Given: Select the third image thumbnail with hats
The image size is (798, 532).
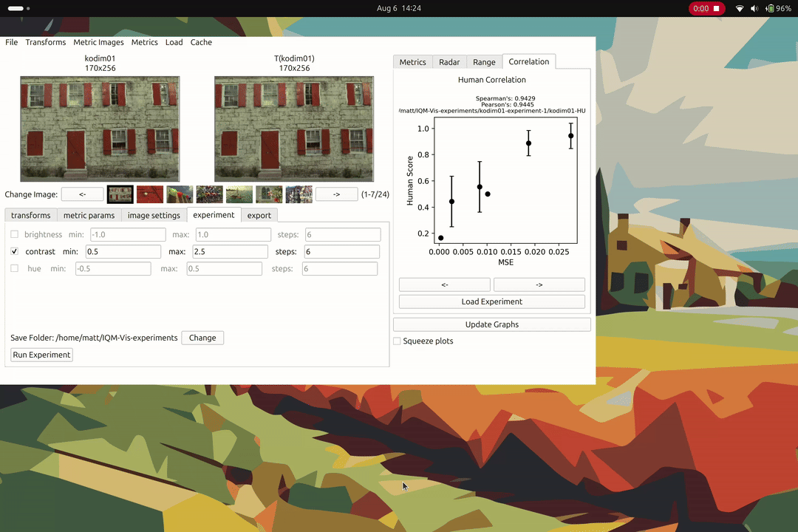Looking at the screenshot, I should click(180, 194).
